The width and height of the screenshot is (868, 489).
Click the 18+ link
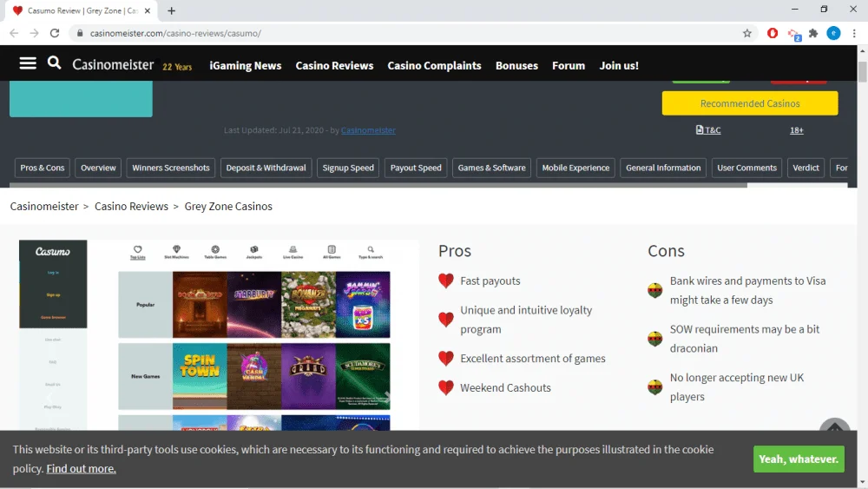click(x=796, y=130)
